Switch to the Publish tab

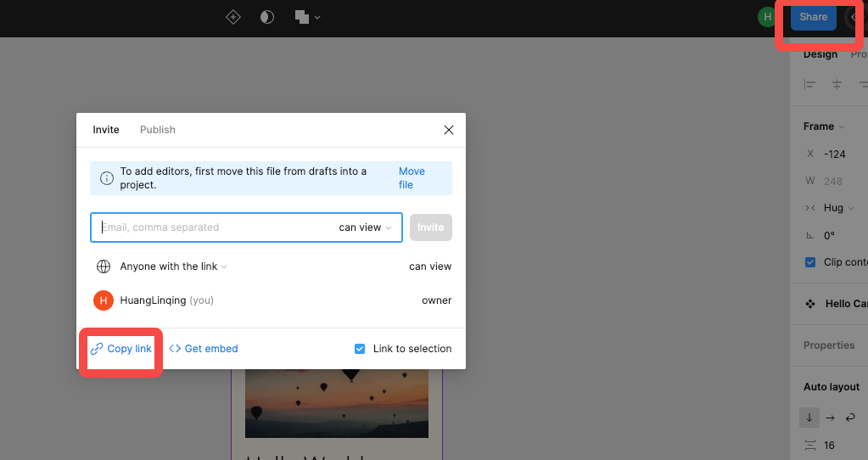(x=157, y=130)
